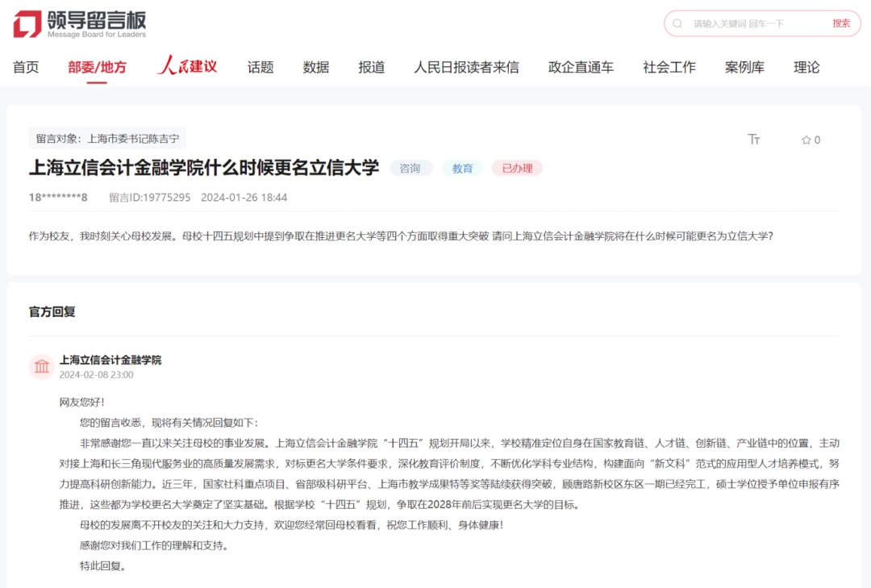871x588 pixels.
Task: Click the institution avatar icon in reply
Action: click(x=41, y=367)
